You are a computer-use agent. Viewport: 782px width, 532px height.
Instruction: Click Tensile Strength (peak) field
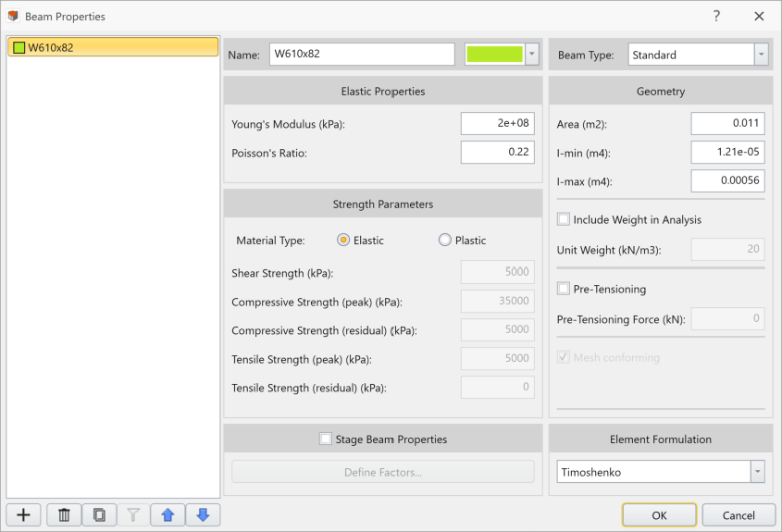tap(498, 358)
